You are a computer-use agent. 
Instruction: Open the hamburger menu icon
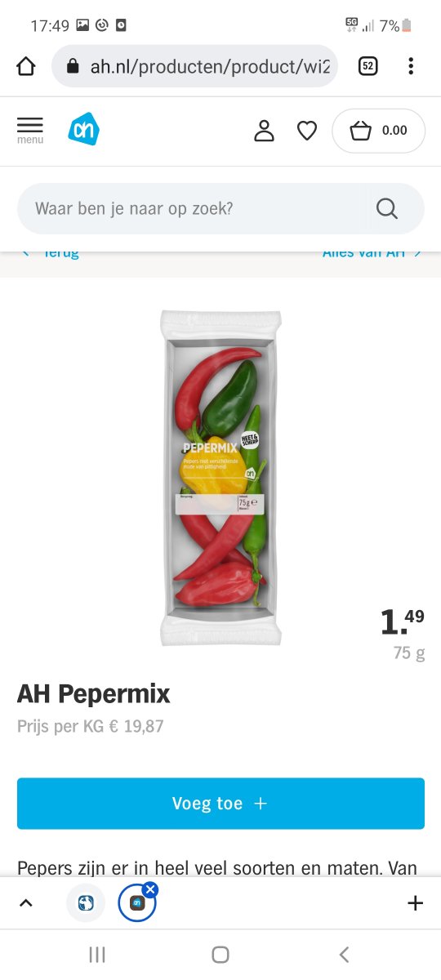coord(30,130)
